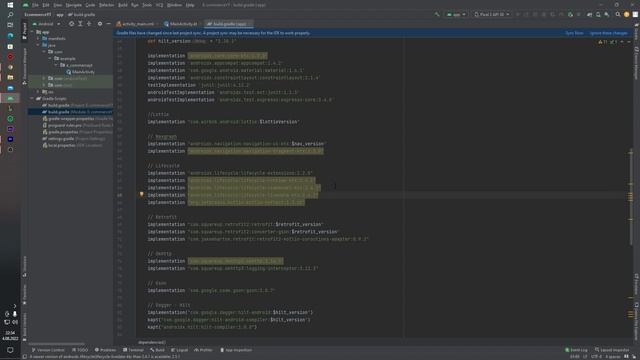Collapse the app module tree node
This screenshot has height=360, width=640.
(32, 32)
